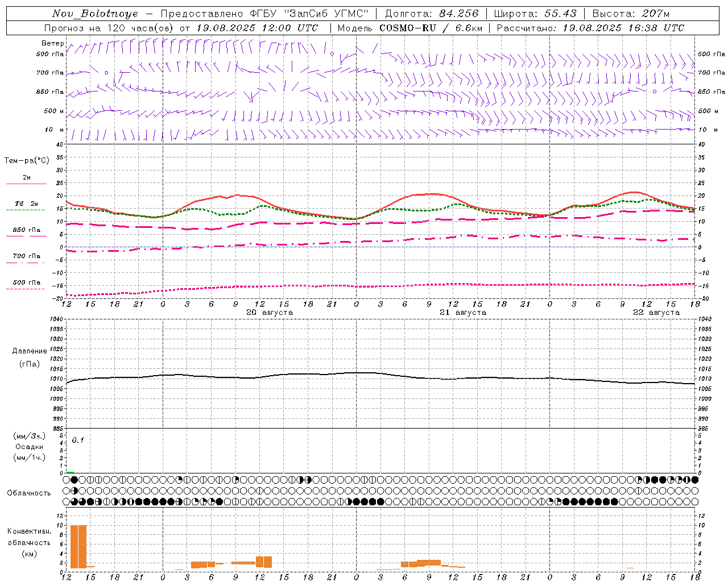Screen dimensions: 728x582
Task: Click the '500 м' wind level label on left
Action: [x=54, y=111]
